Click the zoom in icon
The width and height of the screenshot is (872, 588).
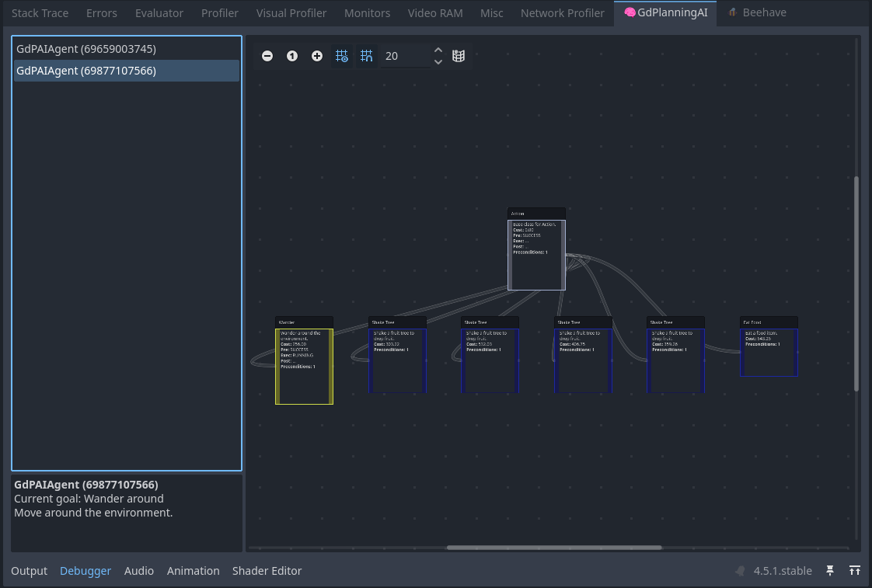click(x=317, y=56)
